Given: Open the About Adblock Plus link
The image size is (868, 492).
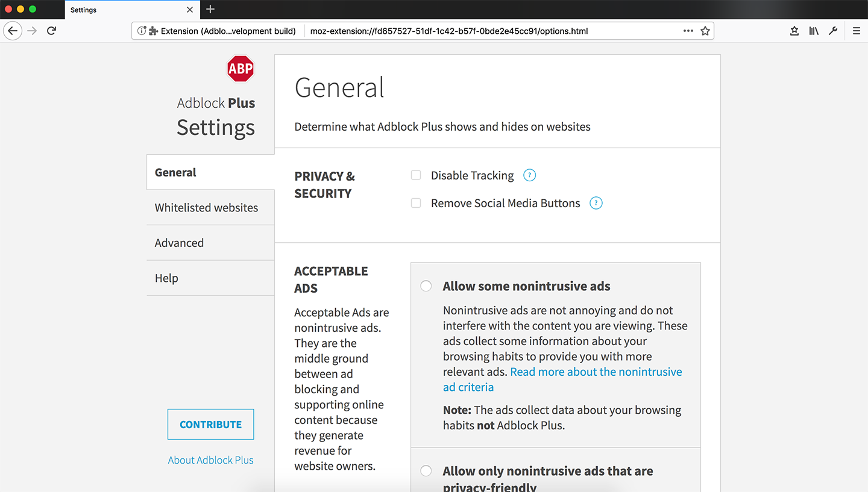Looking at the screenshot, I should point(210,460).
